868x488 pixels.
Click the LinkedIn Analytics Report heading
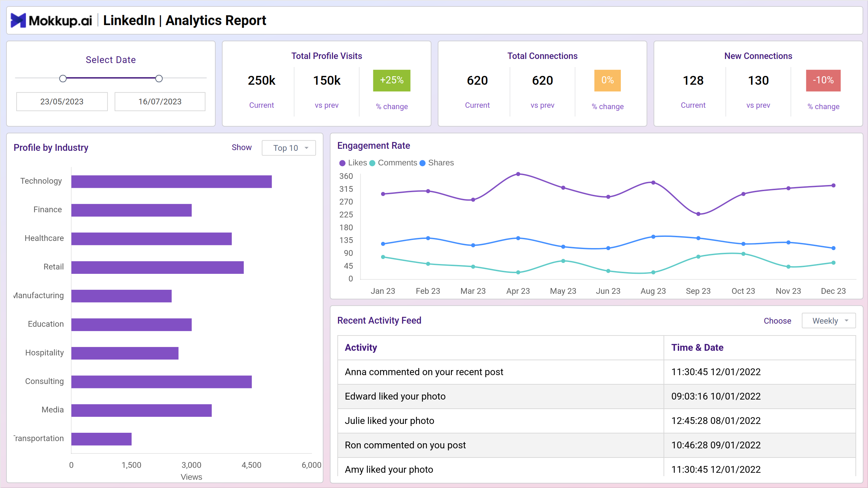tap(184, 21)
